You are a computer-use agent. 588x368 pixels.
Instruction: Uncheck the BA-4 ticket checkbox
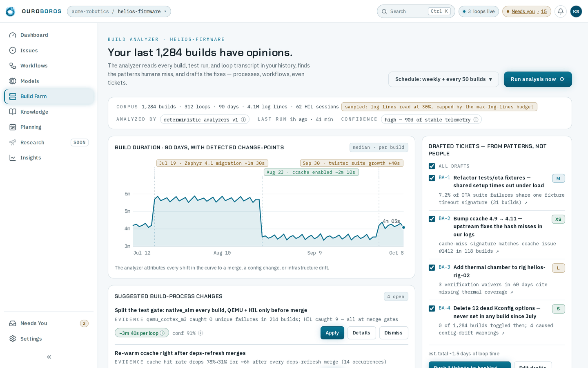432,308
